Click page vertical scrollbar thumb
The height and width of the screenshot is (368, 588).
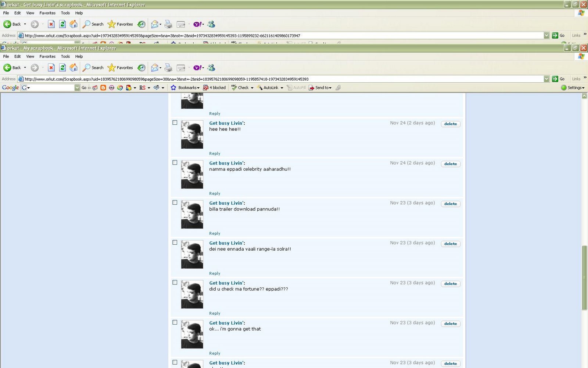584,278
